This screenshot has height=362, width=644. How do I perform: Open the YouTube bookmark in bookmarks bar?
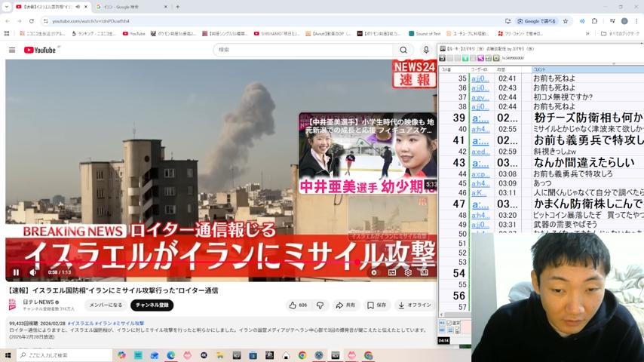pyautogui.click(x=134, y=34)
